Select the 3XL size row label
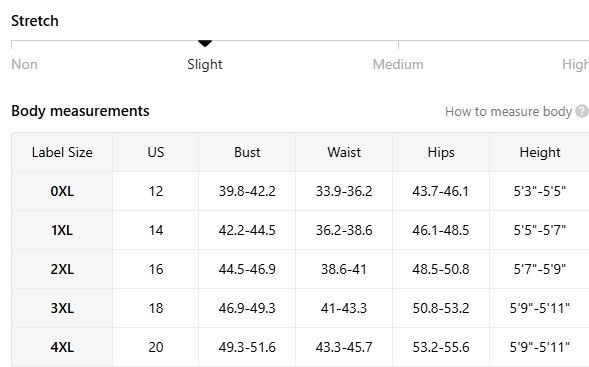The height and width of the screenshot is (367, 589). pos(62,308)
